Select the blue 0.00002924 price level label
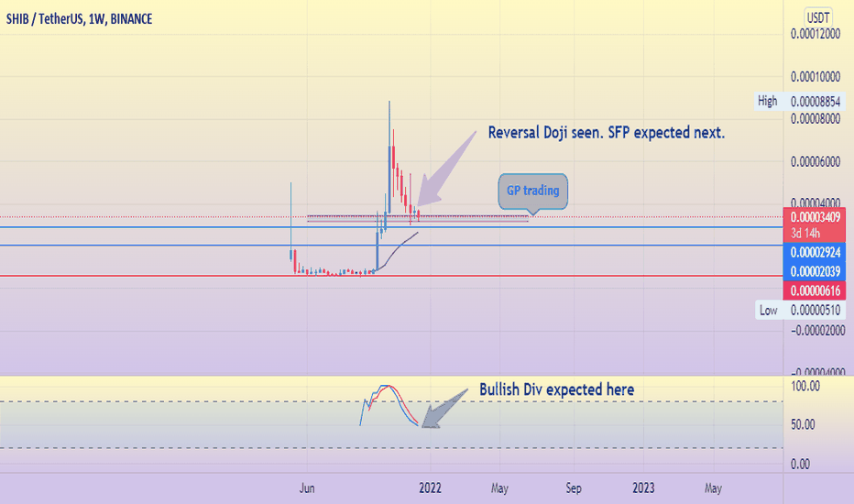This screenshot has height=504, width=854. click(815, 252)
